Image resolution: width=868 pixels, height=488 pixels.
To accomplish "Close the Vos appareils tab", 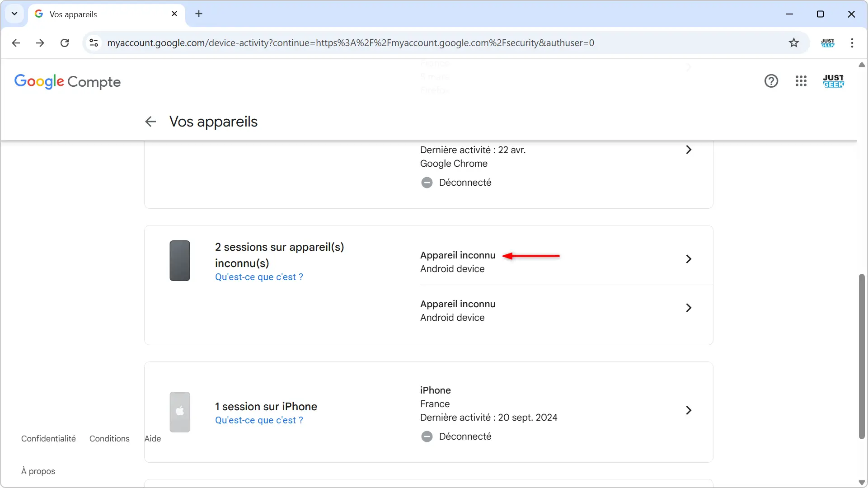I will [x=174, y=14].
